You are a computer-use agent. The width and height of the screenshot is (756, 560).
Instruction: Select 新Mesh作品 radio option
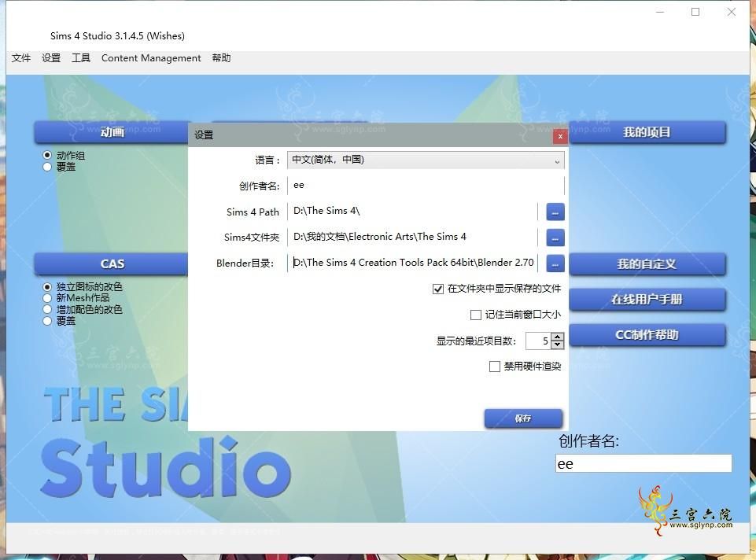tap(47, 298)
